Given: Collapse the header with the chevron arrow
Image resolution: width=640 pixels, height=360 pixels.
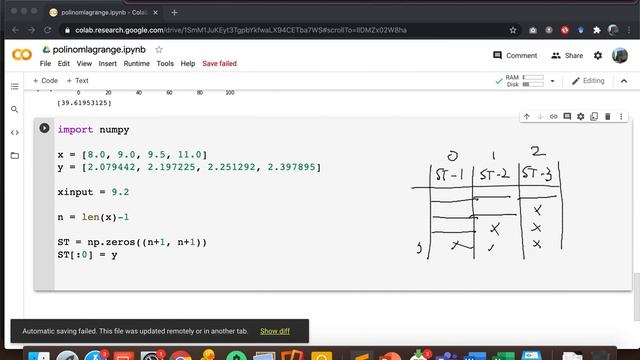Looking at the screenshot, I should (x=624, y=81).
